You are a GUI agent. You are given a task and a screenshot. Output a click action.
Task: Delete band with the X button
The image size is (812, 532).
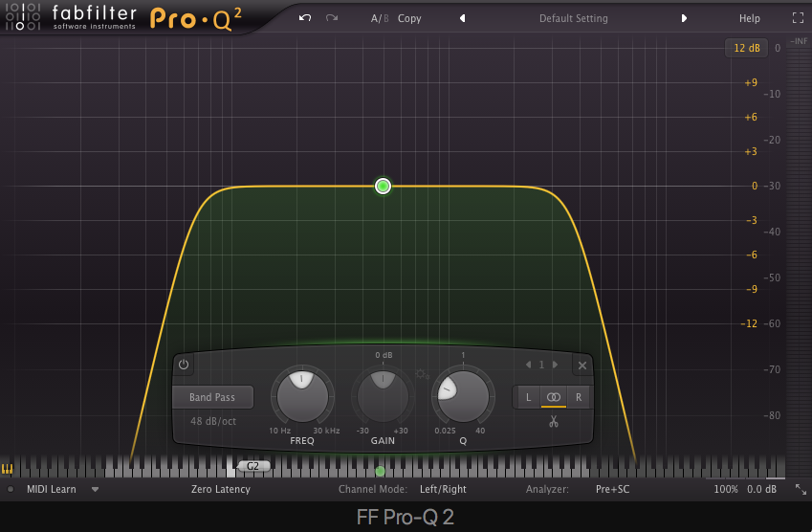point(582,366)
